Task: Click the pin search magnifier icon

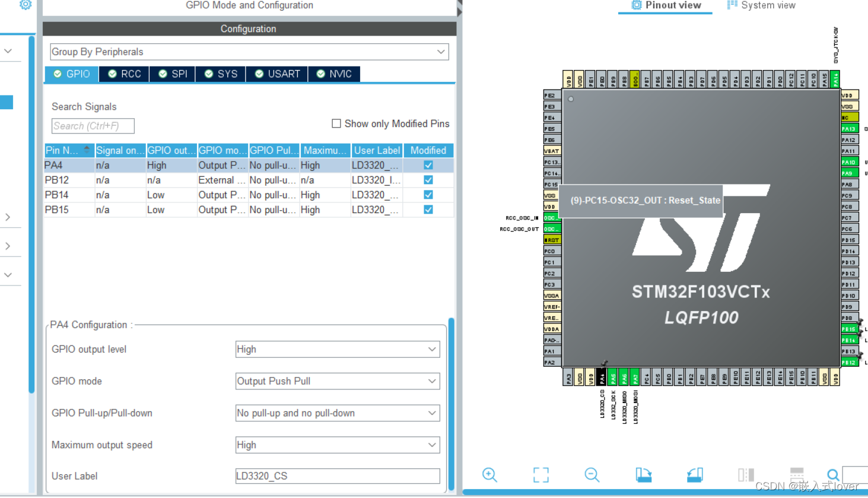Action: pos(833,475)
